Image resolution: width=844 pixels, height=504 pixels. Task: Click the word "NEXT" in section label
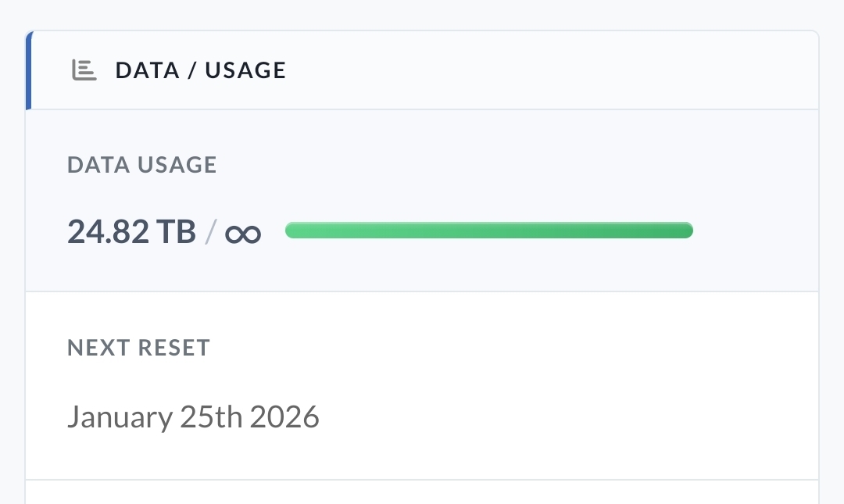pos(95,348)
